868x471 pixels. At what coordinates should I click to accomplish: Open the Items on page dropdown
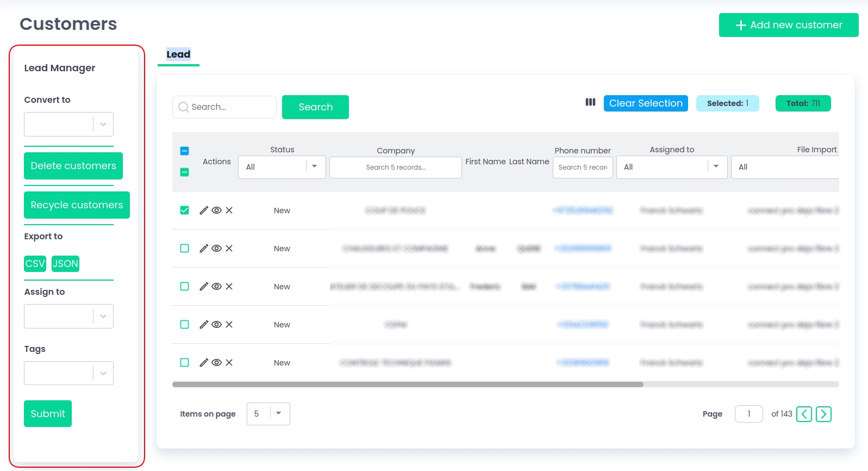[x=278, y=414]
